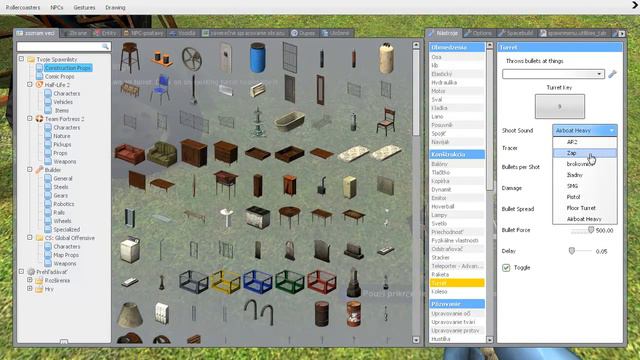Spawn the white radiator prop

coord(162,314)
